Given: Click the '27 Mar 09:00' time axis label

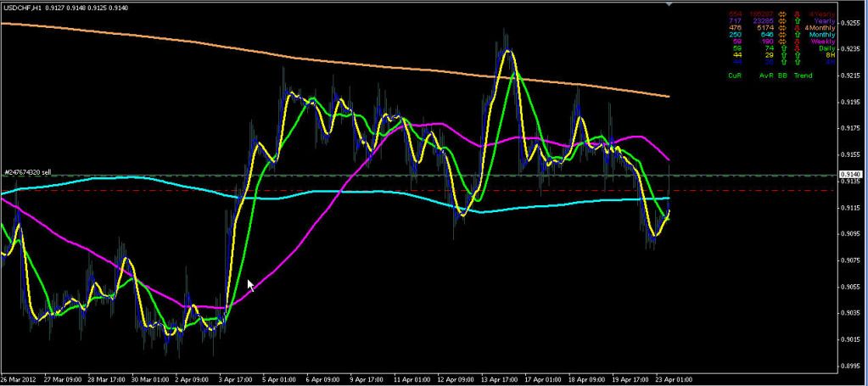Looking at the screenshot, I should (x=62, y=380).
